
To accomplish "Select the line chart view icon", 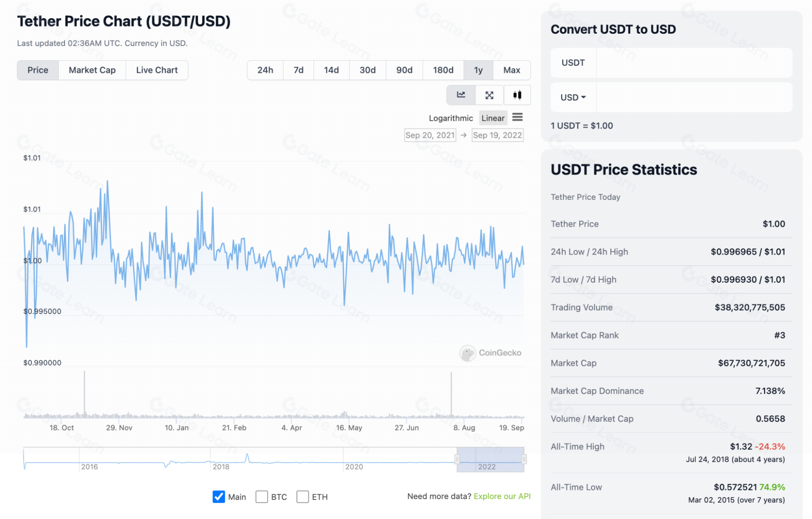I will (461, 95).
